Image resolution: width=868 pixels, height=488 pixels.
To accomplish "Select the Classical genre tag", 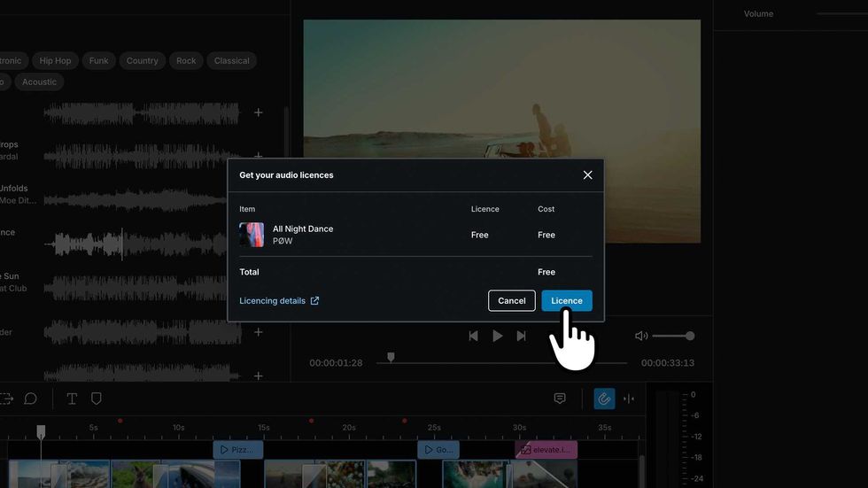I will pos(231,61).
